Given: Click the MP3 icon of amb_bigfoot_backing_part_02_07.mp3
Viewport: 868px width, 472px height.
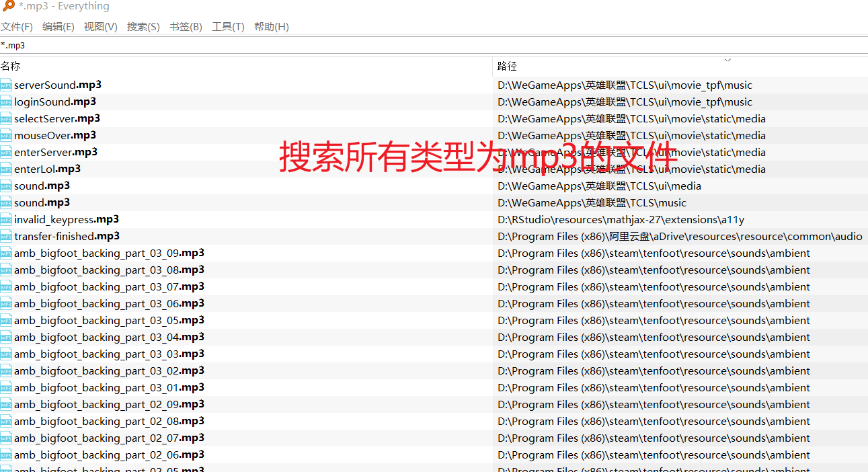Looking at the screenshot, I should tap(6, 438).
